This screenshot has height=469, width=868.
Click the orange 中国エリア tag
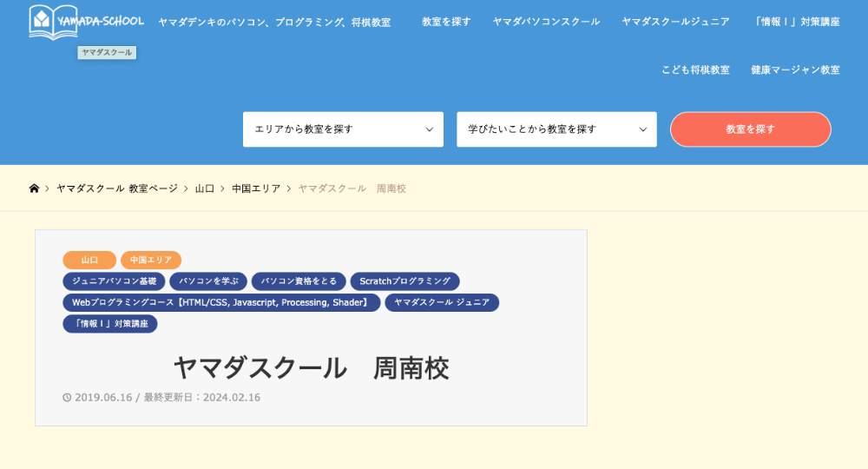[151, 260]
